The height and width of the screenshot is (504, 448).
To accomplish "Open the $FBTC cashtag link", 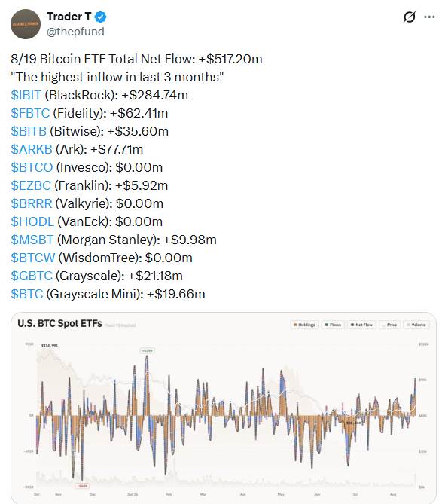I will pyautogui.click(x=30, y=113).
